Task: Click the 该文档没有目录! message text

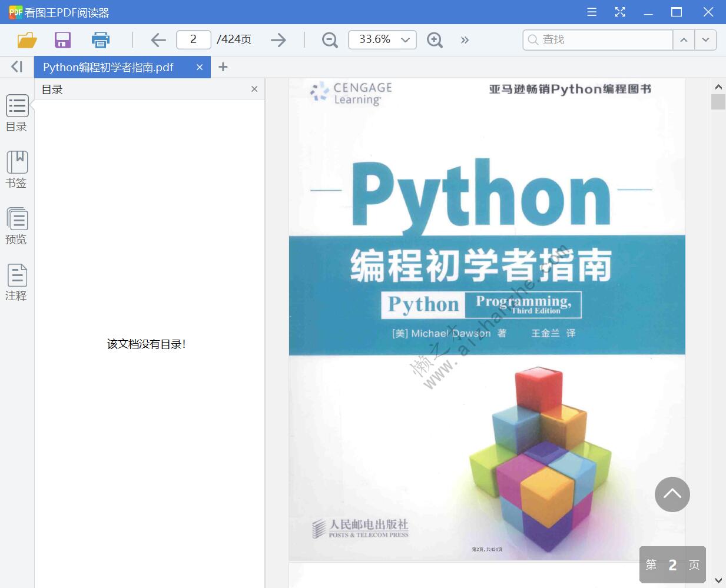Action: [x=147, y=344]
